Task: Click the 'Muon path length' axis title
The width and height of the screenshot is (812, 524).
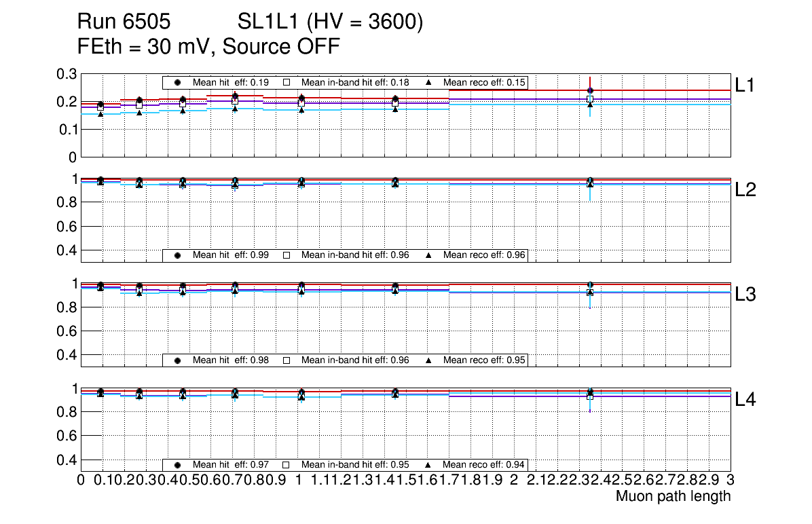Action: (673, 496)
